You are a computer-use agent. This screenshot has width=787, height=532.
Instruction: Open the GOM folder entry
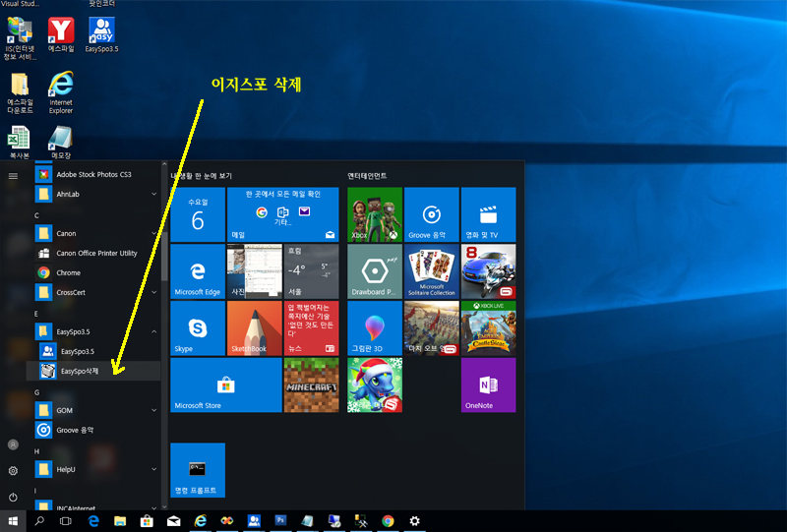pyautogui.click(x=93, y=410)
